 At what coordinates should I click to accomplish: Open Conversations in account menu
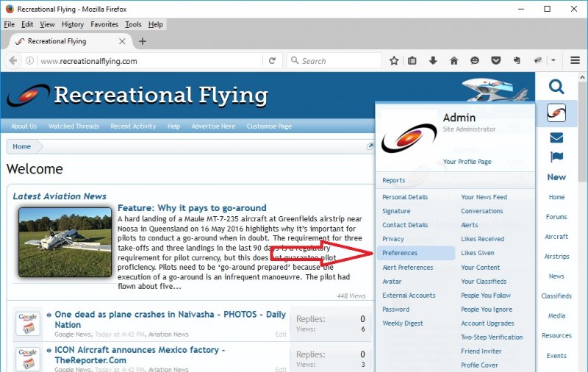(x=482, y=211)
